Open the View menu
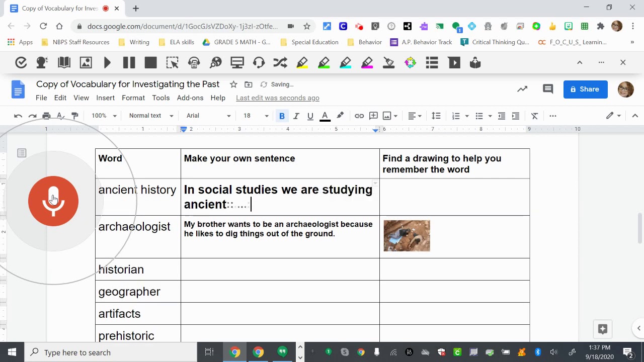The height and width of the screenshot is (362, 644). tap(81, 98)
